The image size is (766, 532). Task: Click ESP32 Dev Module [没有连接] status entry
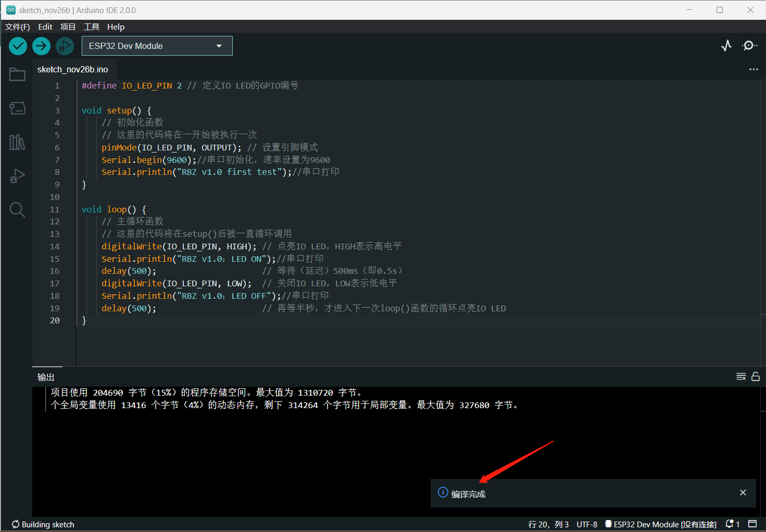[661, 524]
